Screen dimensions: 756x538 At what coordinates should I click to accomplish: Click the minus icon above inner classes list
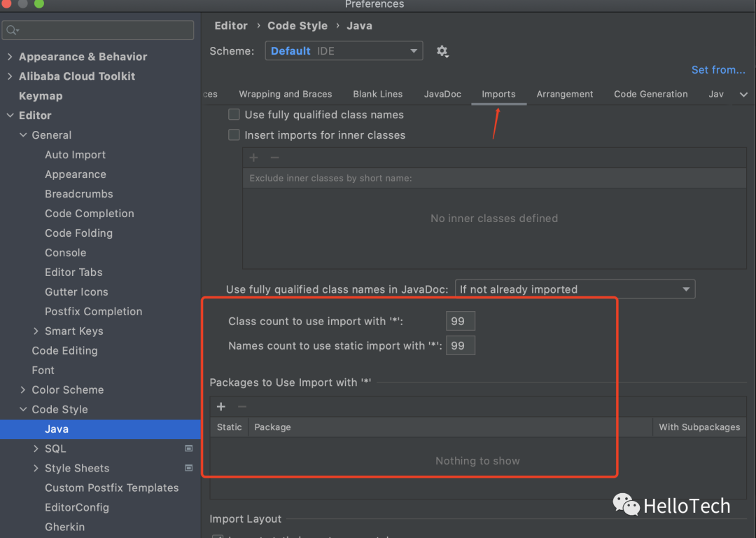[x=274, y=158]
